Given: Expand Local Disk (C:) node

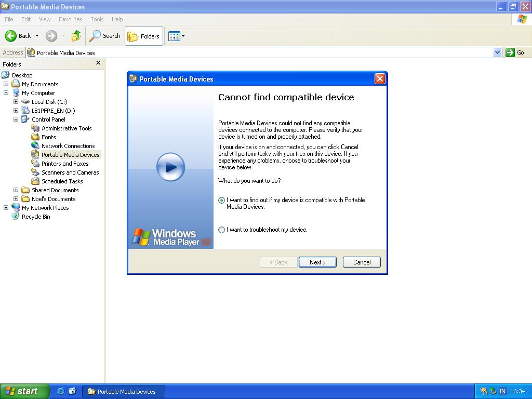Looking at the screenshot, I should pyautogui.click(x=16, y=102).
